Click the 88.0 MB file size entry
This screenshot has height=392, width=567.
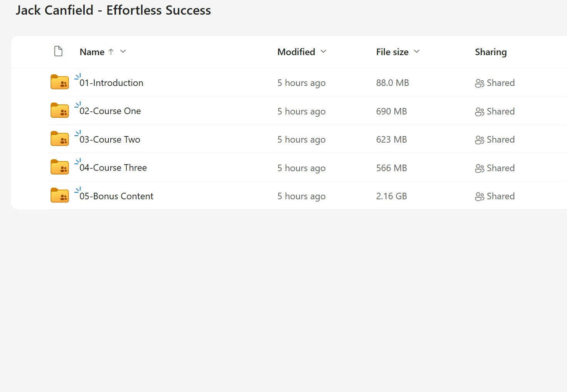click(392, 82)
